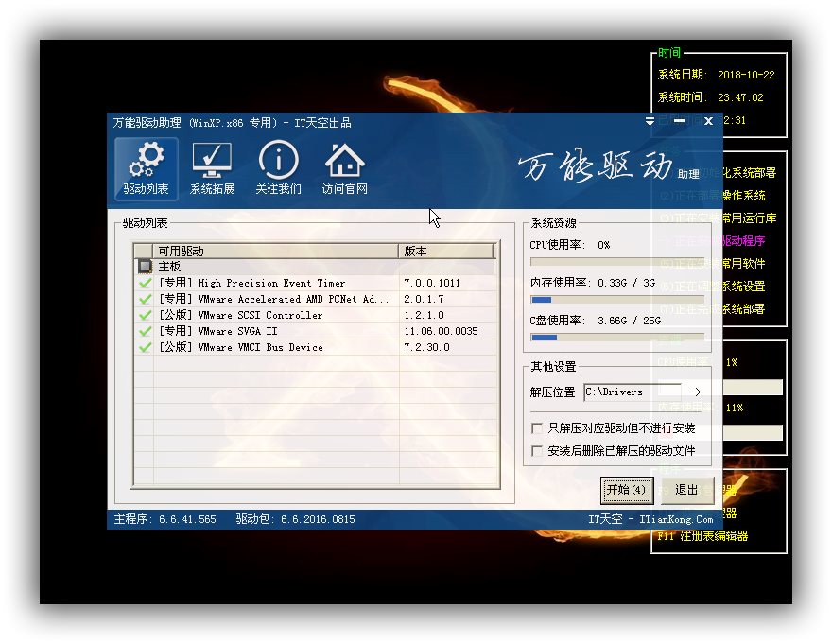832x644 pixels.
Task: Select the VMware SVGA II driver name
Action: [x=218, y=331]
